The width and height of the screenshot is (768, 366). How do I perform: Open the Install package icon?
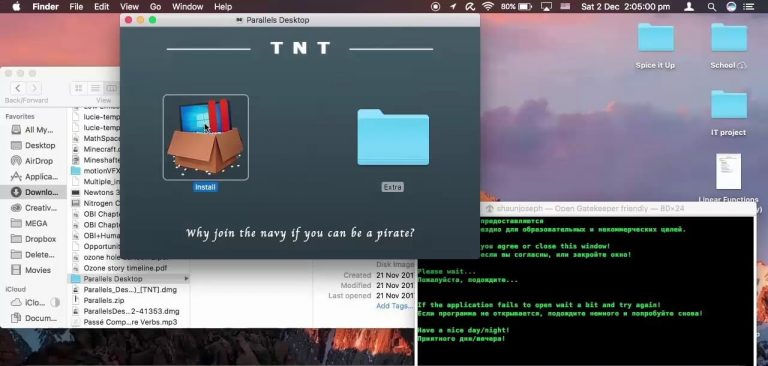[x=205, y=137]
